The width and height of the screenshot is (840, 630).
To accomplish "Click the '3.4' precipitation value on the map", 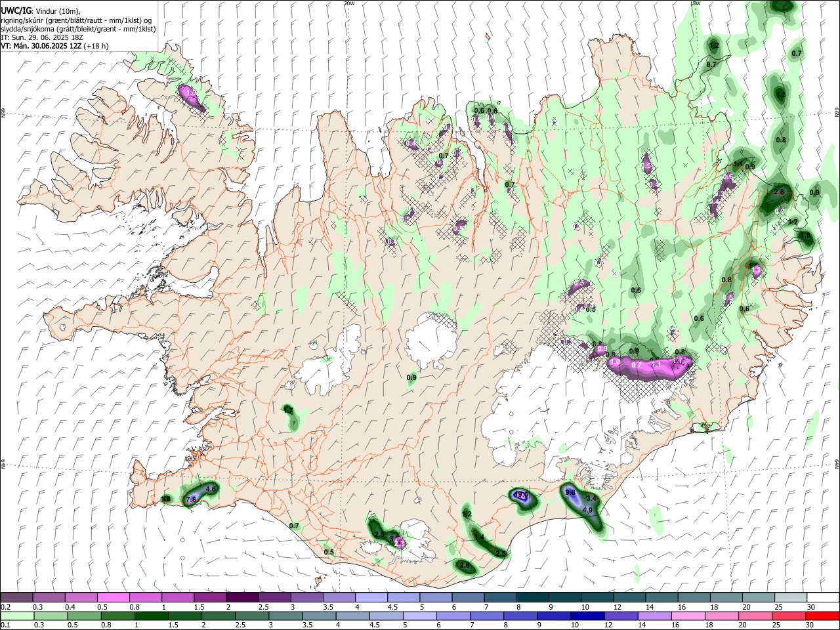I will (x=591, y=499).
